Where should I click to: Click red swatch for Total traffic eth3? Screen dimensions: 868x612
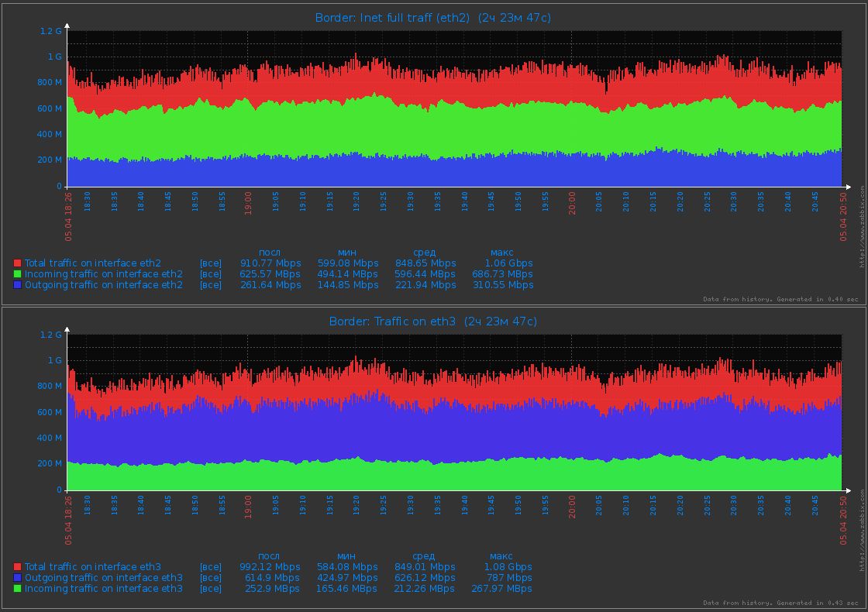tap(17, 566)
